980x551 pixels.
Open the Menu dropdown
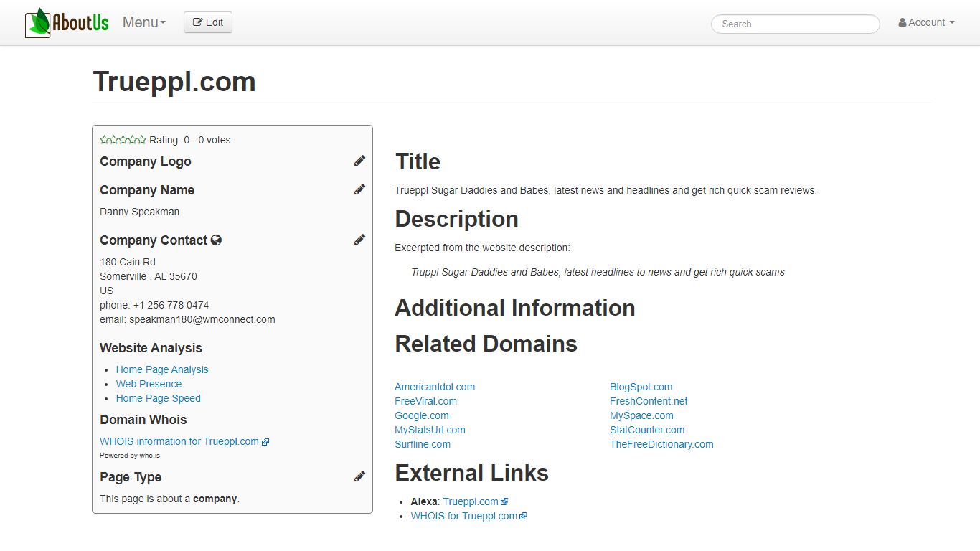click(x=144, y=22)
